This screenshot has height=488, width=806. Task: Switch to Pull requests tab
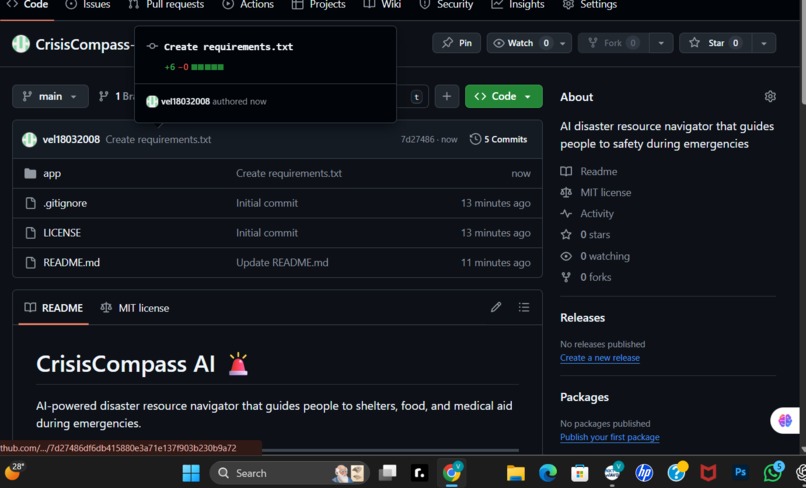coord(166,5)
